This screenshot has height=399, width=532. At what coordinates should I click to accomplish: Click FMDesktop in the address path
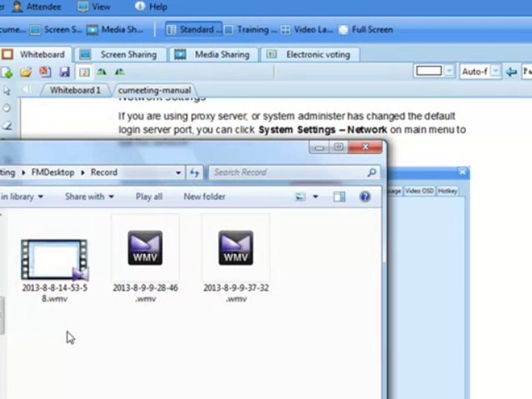coord(53,172)
